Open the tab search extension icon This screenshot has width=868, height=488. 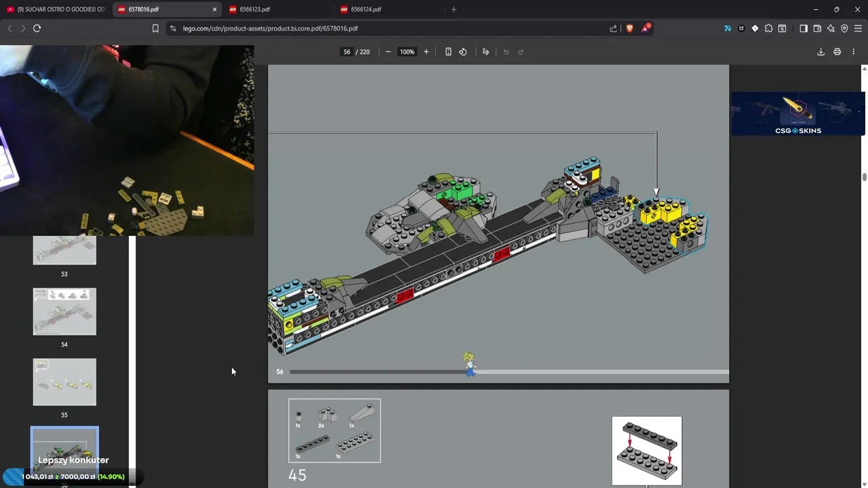(782, 28)
